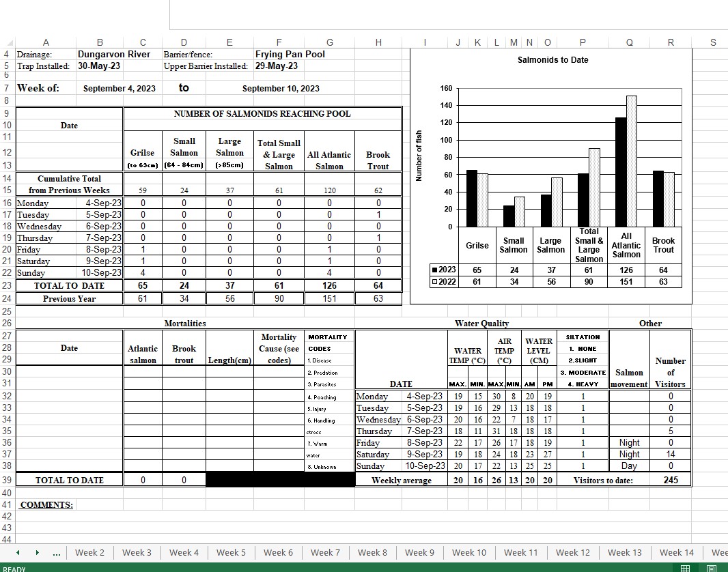728x572 pixels.
Task: Select column H header
Action: click(378, 43)
